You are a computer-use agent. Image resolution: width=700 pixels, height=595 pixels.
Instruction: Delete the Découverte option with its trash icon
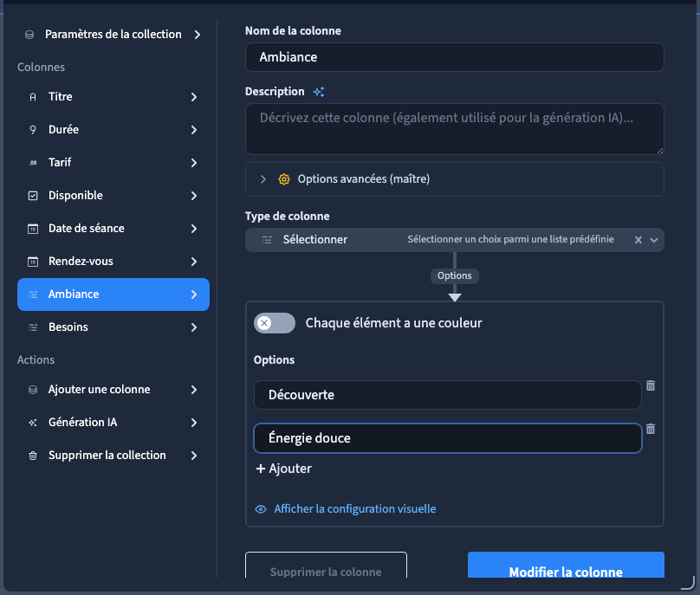tap(651, 385)
